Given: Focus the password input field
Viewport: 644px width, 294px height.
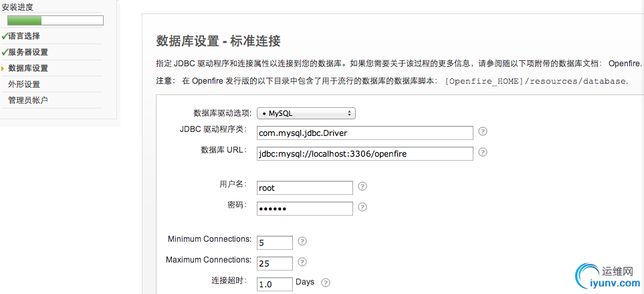Looking at the screenshot, I should [305, 208].
